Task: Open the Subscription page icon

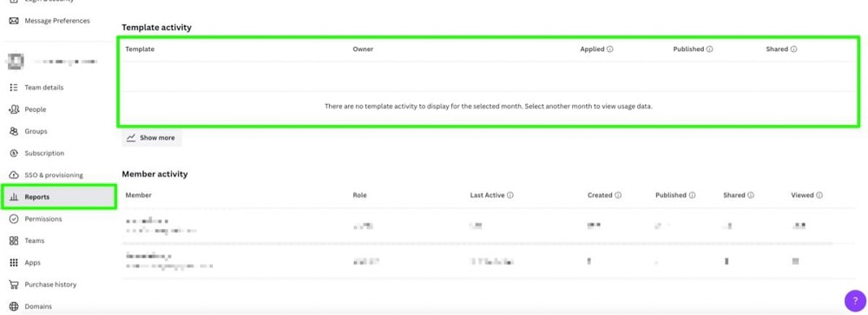Action: click(x=14, y=154)
